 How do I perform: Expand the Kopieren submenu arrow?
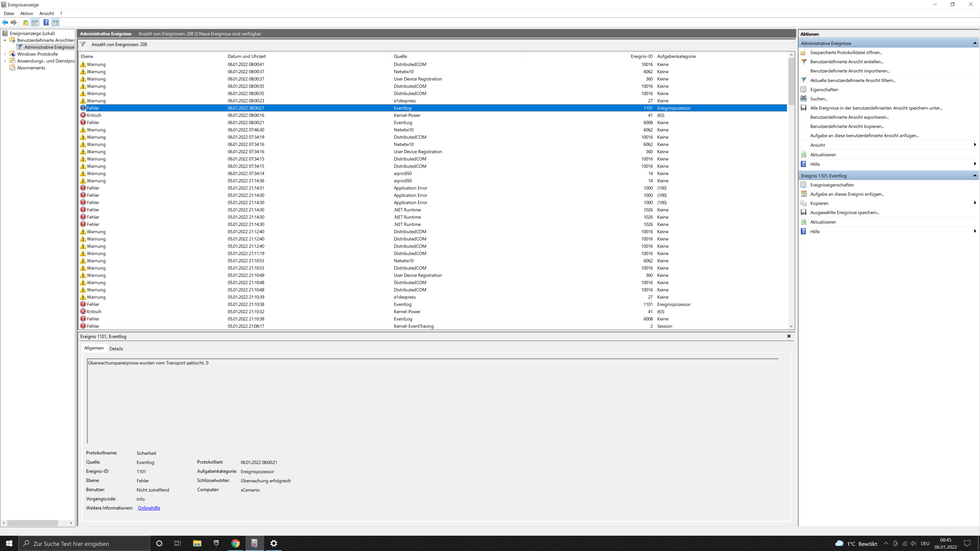[x=975, y=203]
